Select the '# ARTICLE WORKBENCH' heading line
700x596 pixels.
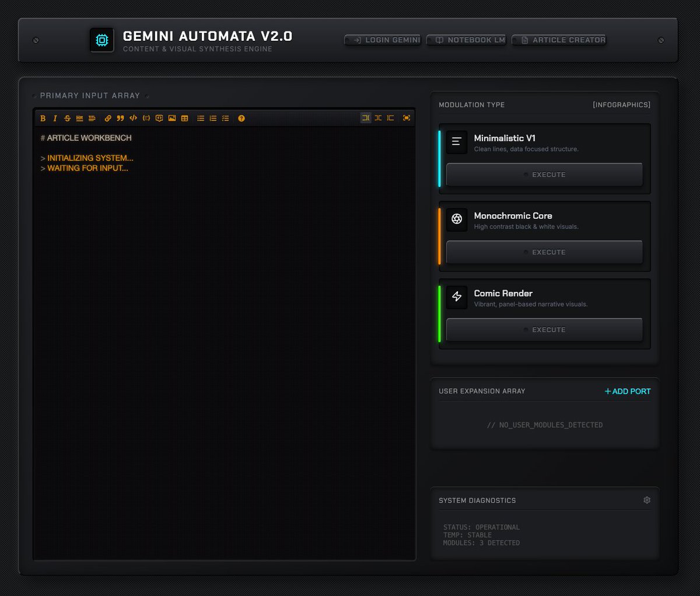point(86,138)
